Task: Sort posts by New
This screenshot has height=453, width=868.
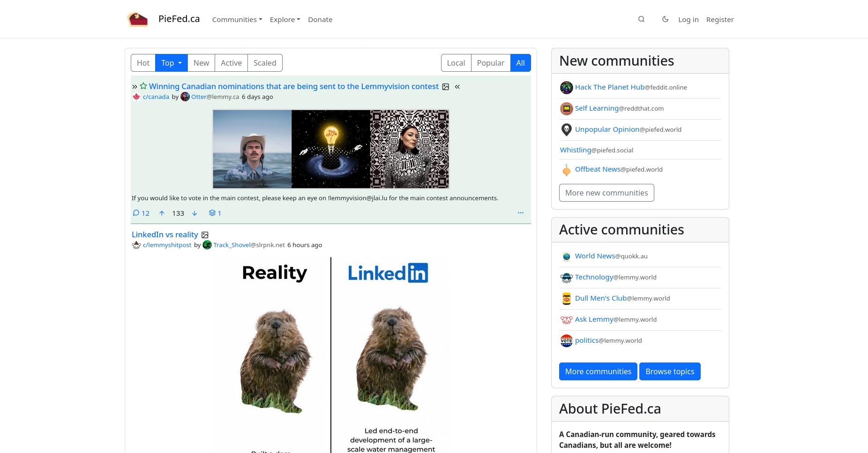Action: tap(201, 63)
